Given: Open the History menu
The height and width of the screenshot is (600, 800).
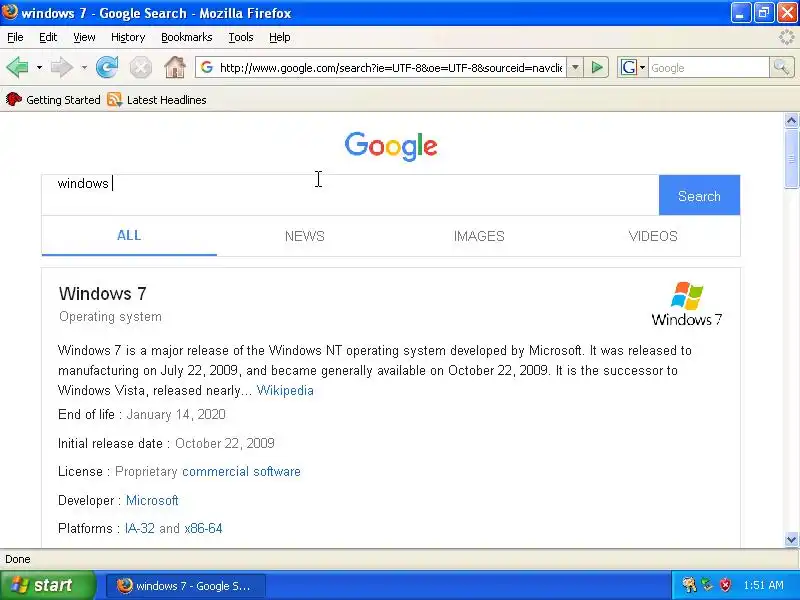Looking at the screenshot, I should (x=128, y=37).
